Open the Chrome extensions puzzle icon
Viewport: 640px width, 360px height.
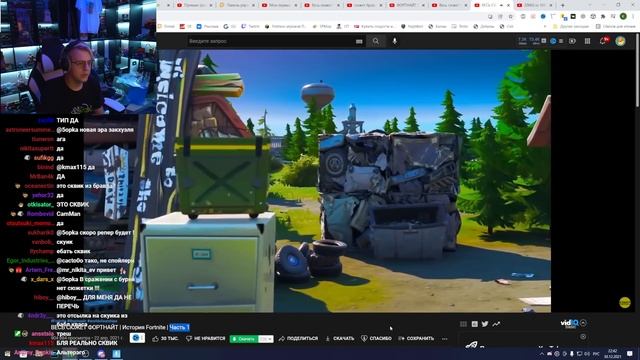tap(603, 16)
